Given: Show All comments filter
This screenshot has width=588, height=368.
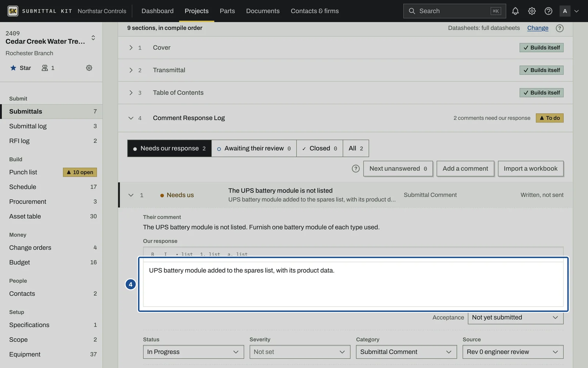Looking at the screenshot, I should coord(356,148).
